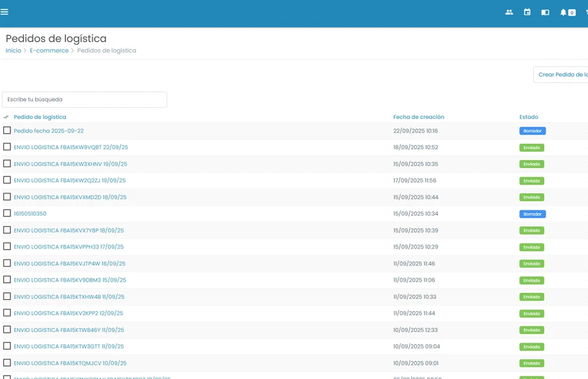Screen dimensions: 588x379
Task: Check the box for FBA15KTW3GTT order
Action: (x=7, y=346)
